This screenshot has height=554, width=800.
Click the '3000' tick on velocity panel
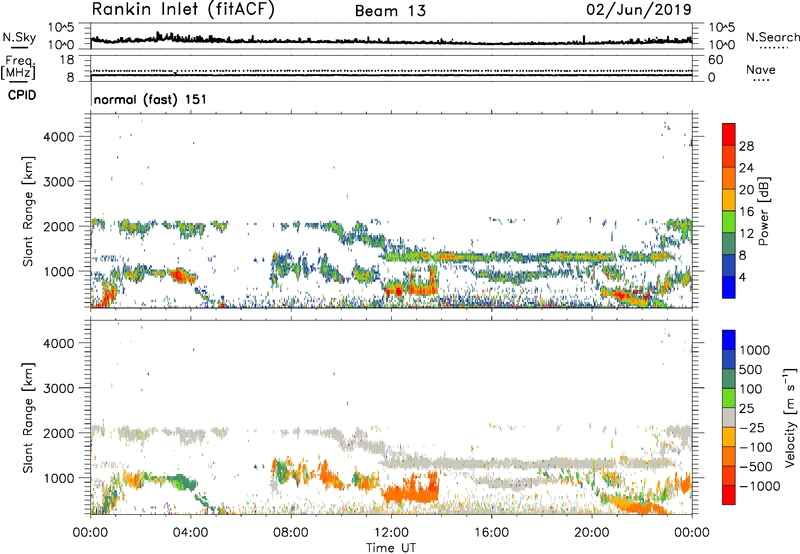58,388
